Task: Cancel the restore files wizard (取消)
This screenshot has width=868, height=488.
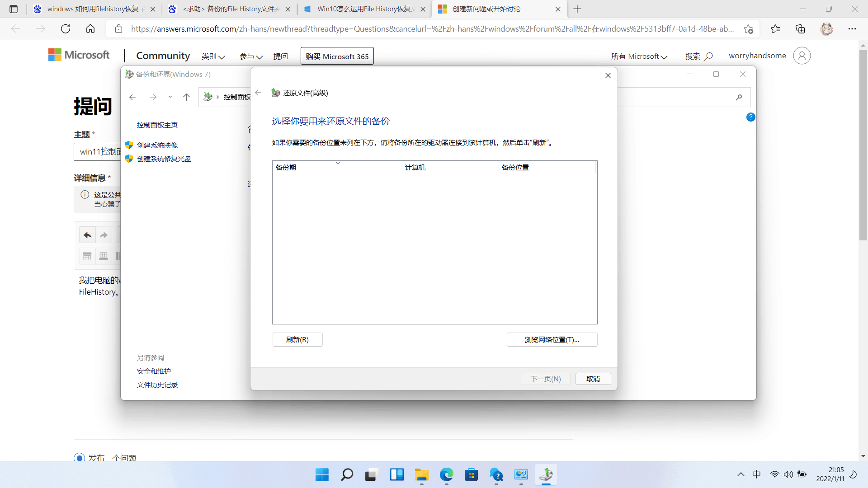Action: [593, 379]
